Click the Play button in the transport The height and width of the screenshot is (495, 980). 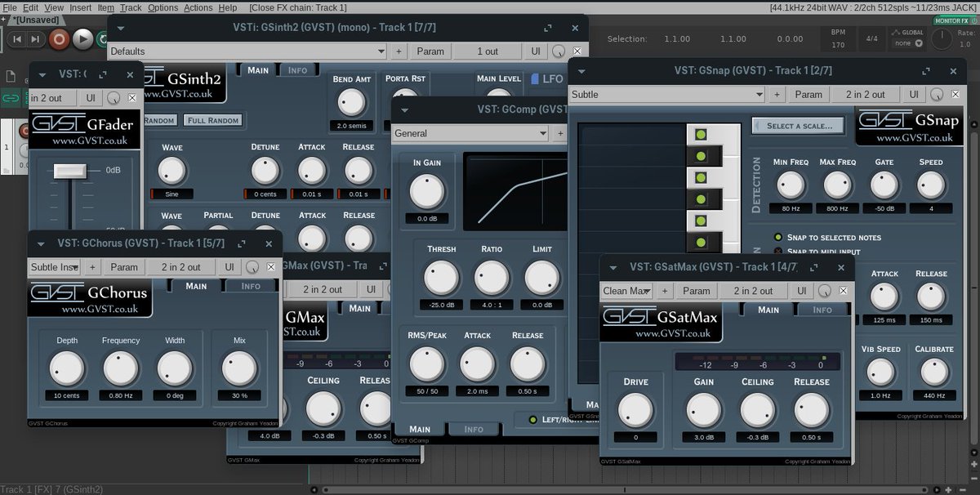point(83,38)
